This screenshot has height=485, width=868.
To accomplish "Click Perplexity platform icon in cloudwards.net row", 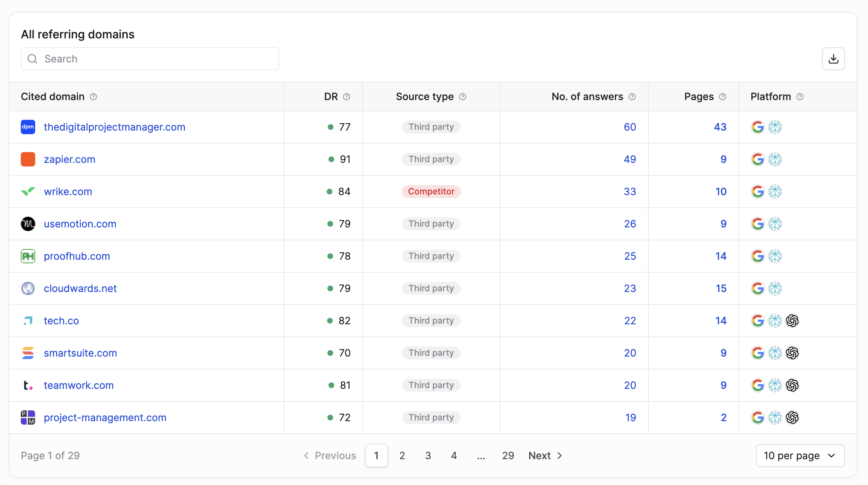I will [775, 288].
